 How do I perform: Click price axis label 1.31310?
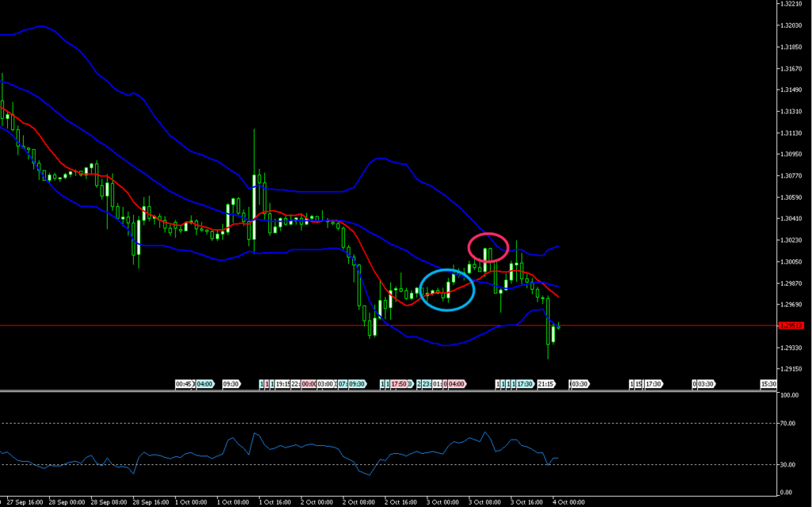click(x=791, y=111)
